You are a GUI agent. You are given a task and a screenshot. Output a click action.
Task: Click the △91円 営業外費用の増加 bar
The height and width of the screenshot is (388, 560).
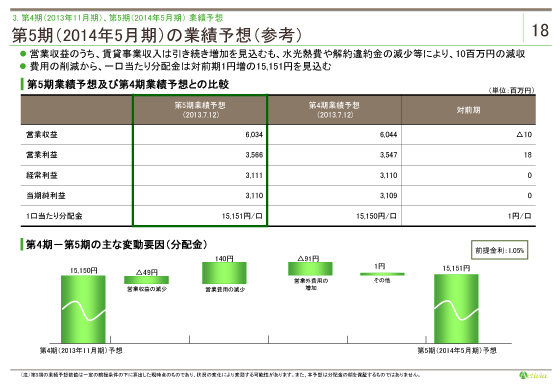(310, 269)
